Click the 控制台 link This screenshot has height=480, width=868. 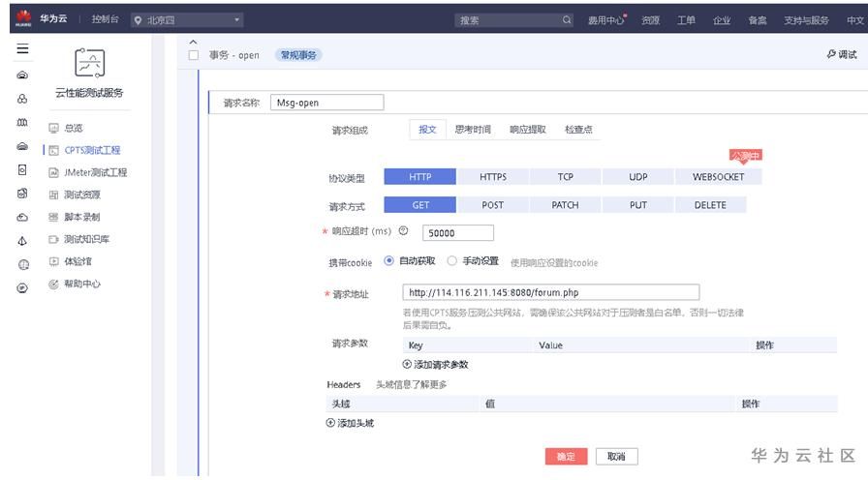106,18
